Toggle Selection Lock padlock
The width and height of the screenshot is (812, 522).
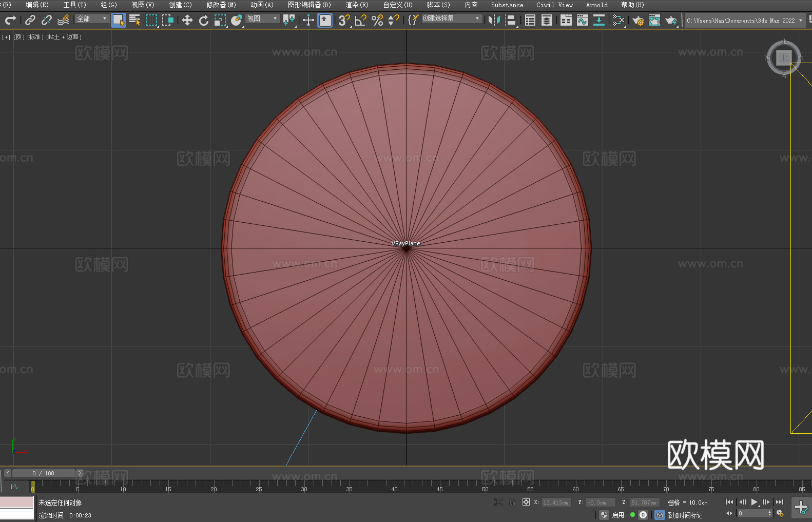click(512, 502)
